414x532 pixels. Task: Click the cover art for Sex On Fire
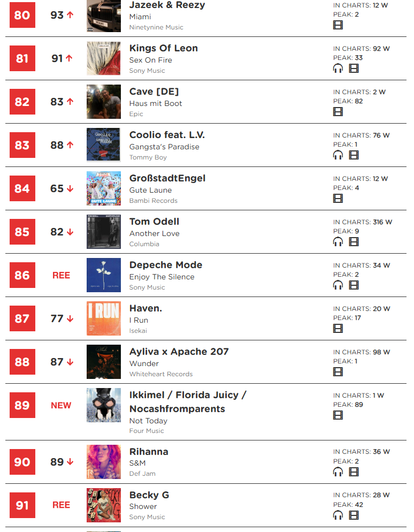[x=103, y=58]
